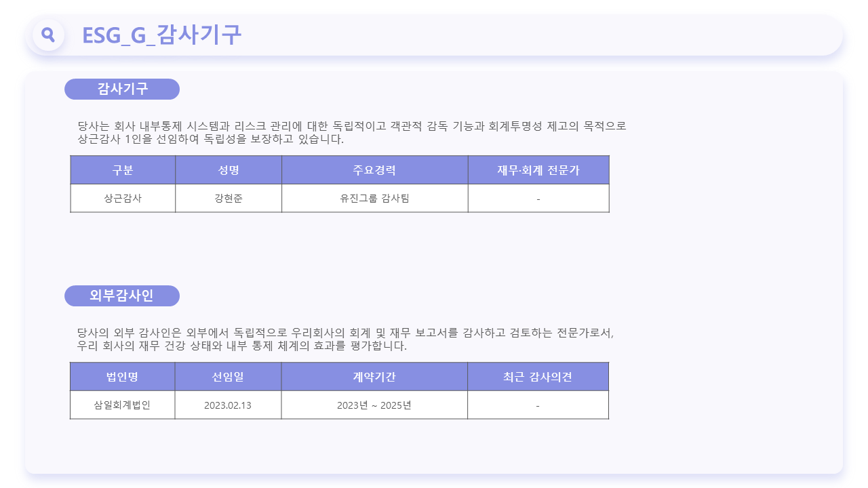
Task: Click the 법인명 column header
Action: (x=123, y=377)
